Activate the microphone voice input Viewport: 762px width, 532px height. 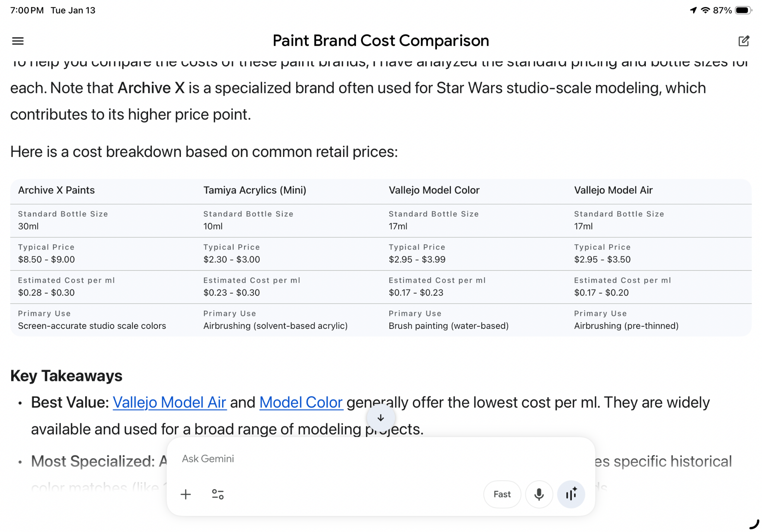click(539, 494)
